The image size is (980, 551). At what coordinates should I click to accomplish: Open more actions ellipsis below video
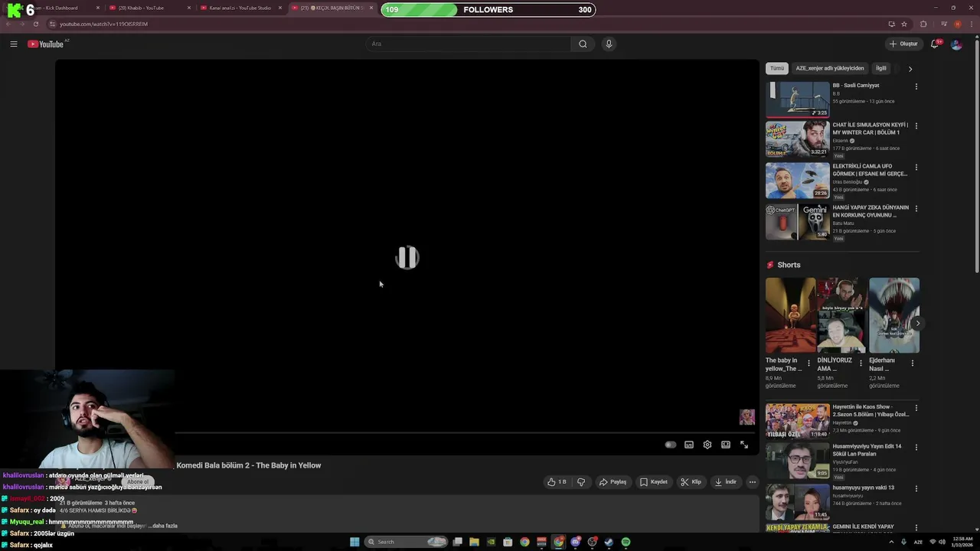pos(753,482)
